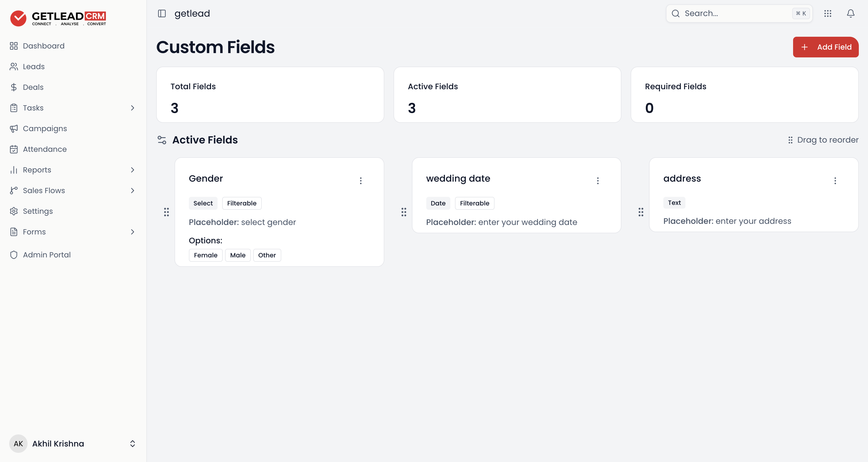Viewport: 868px width, 462px height.
Task: Toggle the sidebar panel icon
Action: (x=162, y=13)
